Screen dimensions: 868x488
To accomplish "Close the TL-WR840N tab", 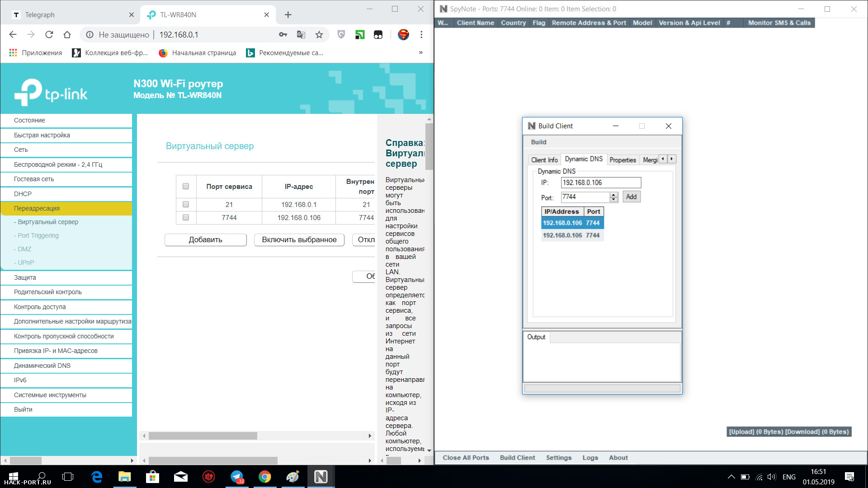I will (x=267, y=15).
